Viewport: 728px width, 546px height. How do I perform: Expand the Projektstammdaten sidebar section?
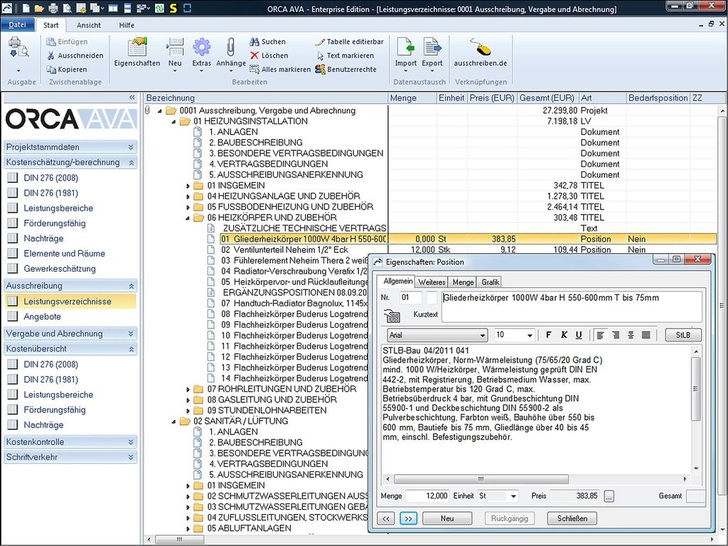[131, 147]
